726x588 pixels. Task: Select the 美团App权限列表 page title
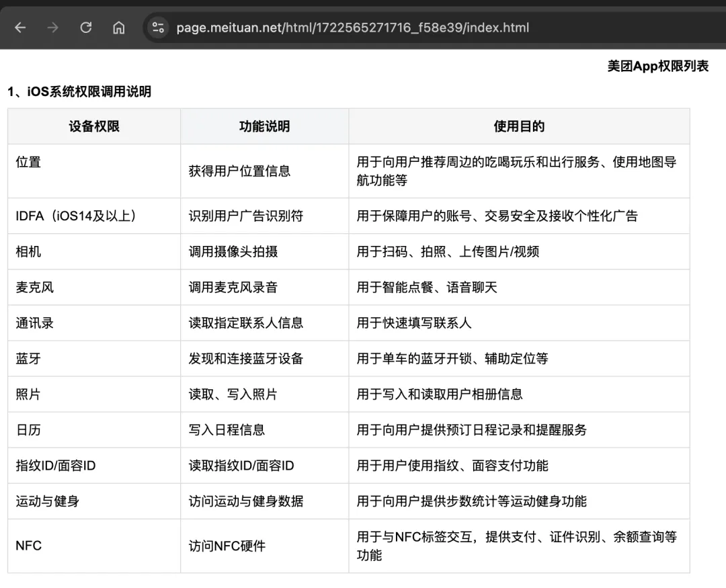pyautogui.click(x=657, y=67)
